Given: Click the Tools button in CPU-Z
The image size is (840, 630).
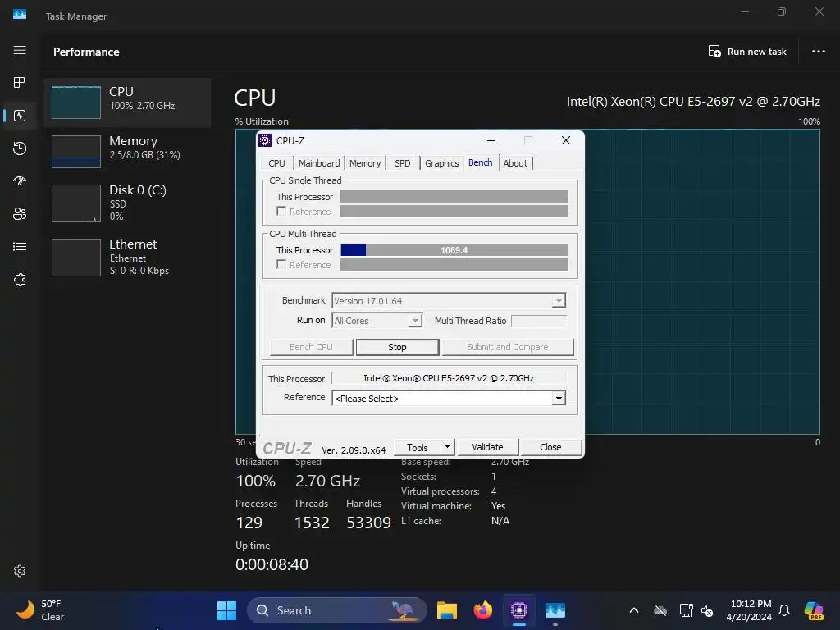Looking at the screenshot, I should (417, 447).
